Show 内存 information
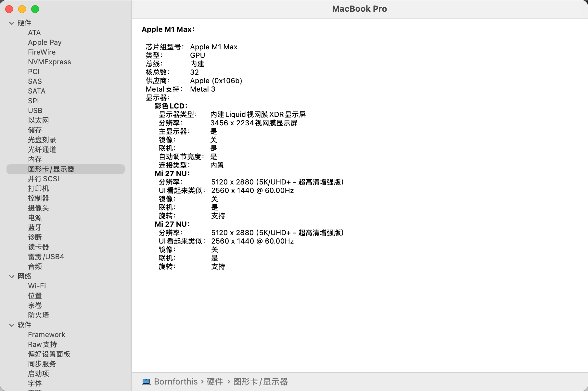The width and height of the screenshot is (588, 391). pyautogui.click(x=35, y=159)
